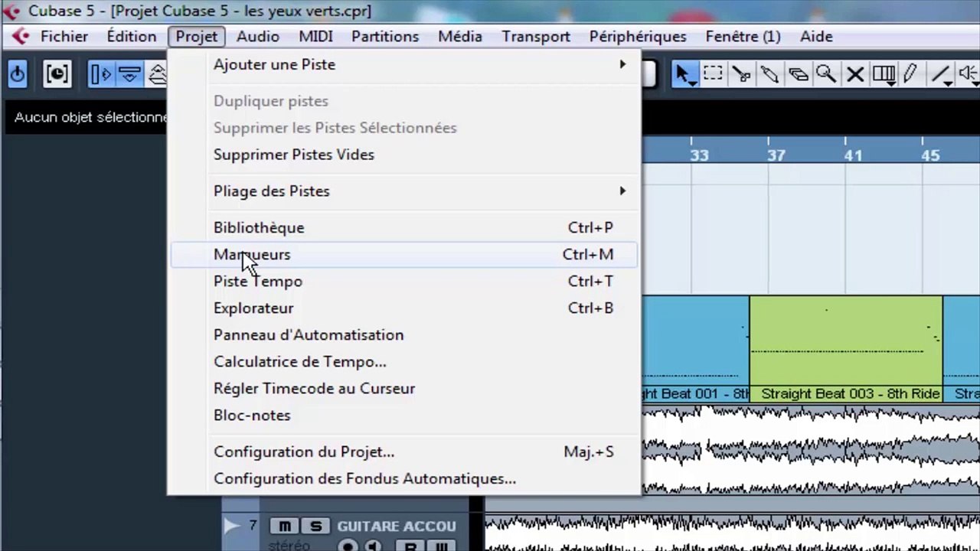Viewport: 980px width, 551px height.
Task: Click ruler at bar 37
Action: pyautogui.click(x=776, y=155)
